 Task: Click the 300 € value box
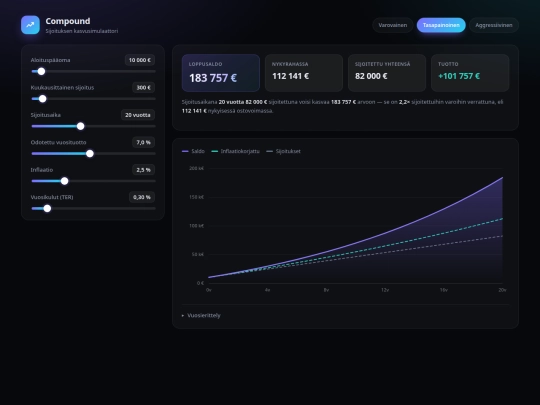[x=143, y=87]
